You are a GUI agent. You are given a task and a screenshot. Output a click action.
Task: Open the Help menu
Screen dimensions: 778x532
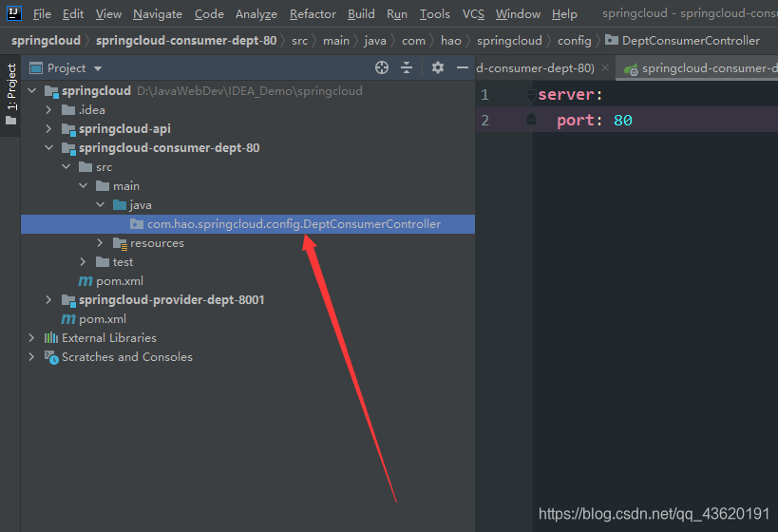[x=564, y=14]
